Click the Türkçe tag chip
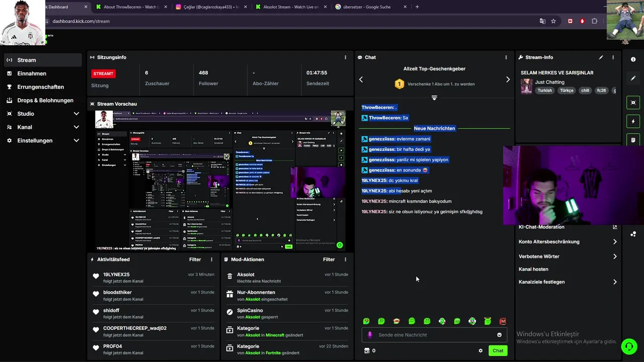This screenshot has width=644, height=362. pyautogui.click(x=567, y=90)
